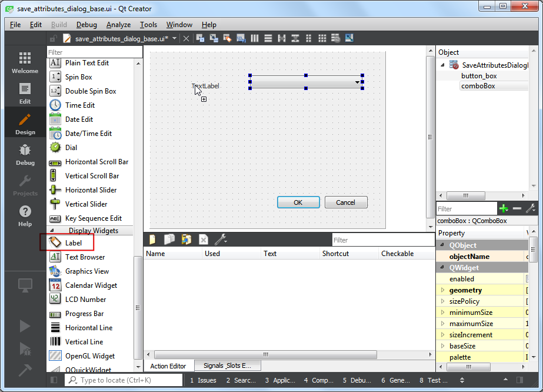The height and width of the screenshot is (392, 543).
Task: Toggle the right sidebar button in status bar
Action: [519, 380]
